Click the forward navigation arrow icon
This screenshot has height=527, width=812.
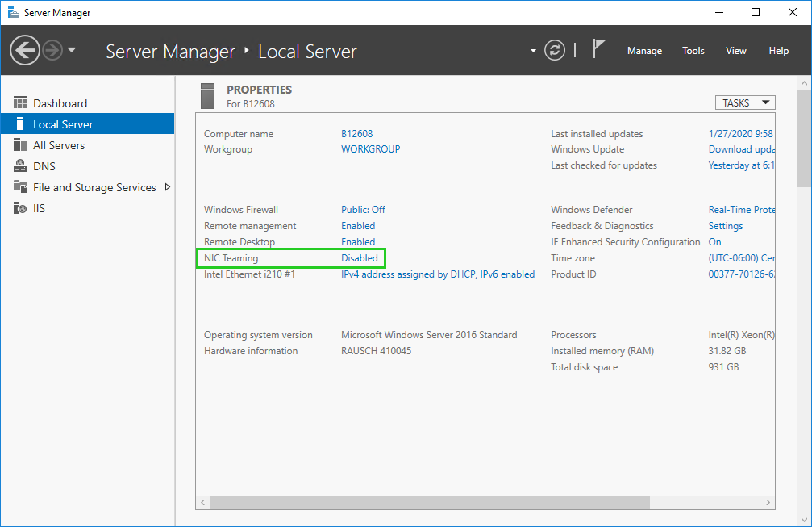[52, 50]
